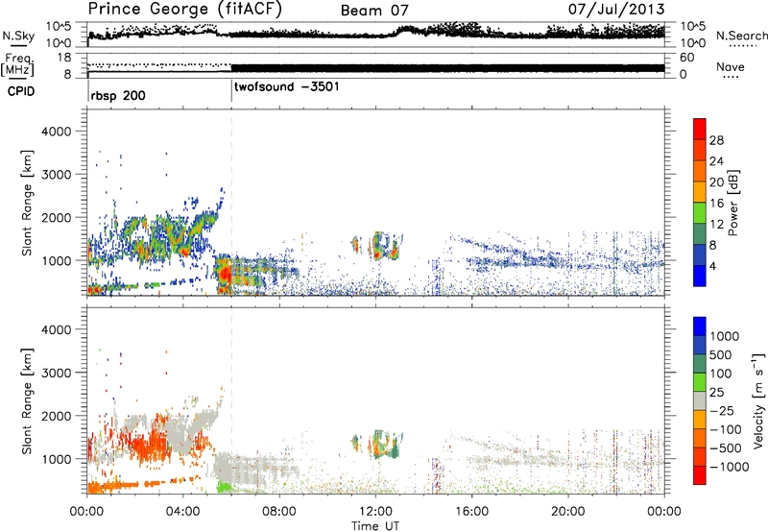Click the dotted line sample under Nave legend
Viewport: 768px width, 532px height.
click(x=732, y=78)
